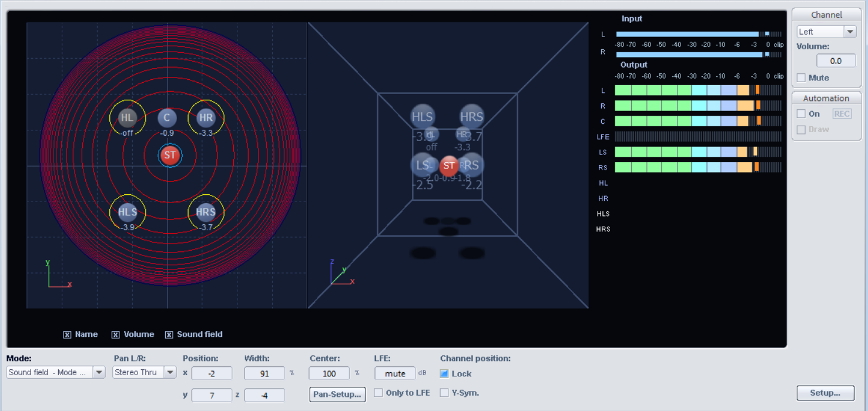Click the HL speaker icon in 2D view

point(127,118)
